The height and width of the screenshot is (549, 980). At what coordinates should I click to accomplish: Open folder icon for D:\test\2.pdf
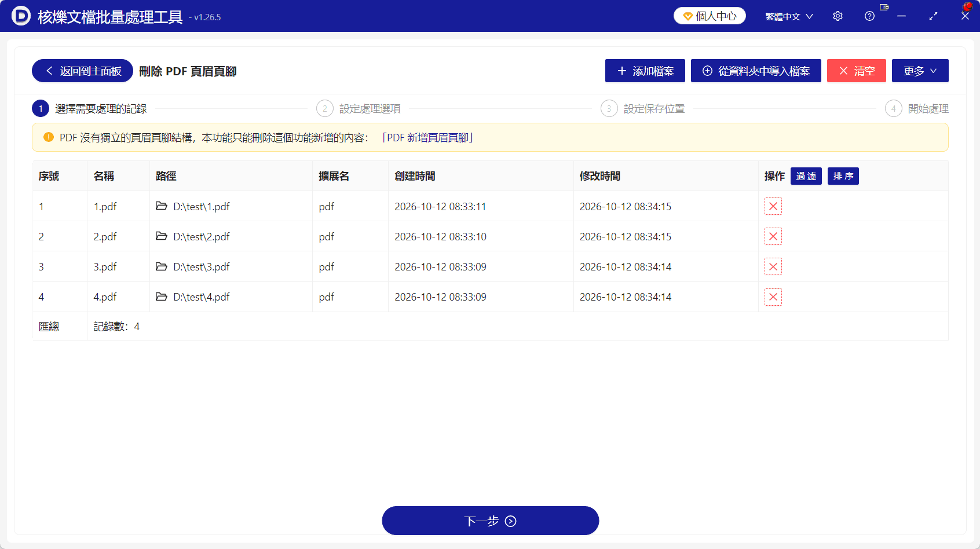[162, 236]
